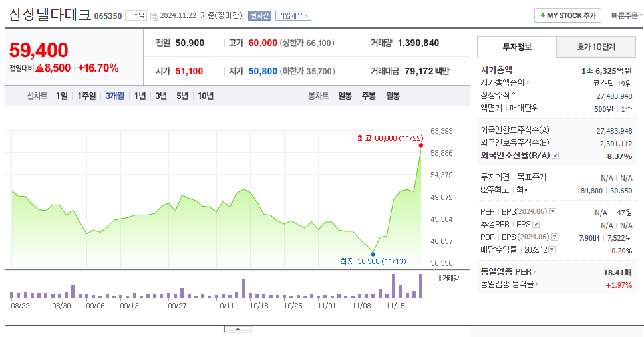The image size is (644, 337).
Task: Switch to the 호가10단계 tab
Action: [x=596, y=47]
